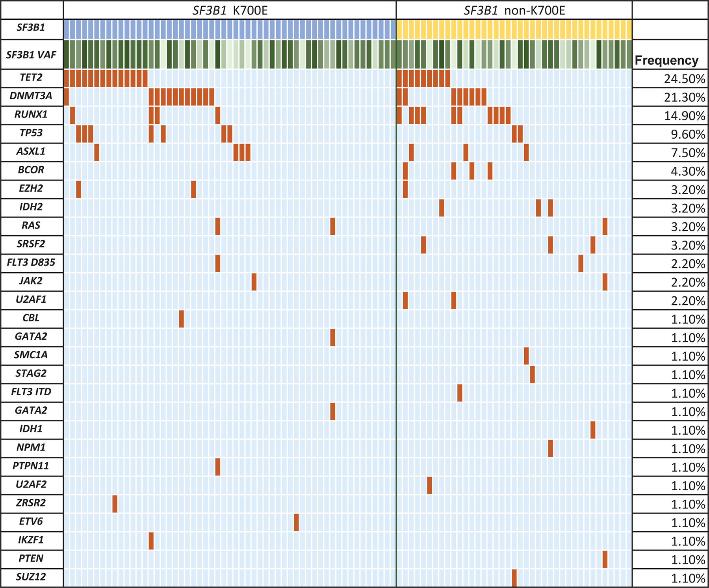This screenshot has height=588, width=709.
Task: Click the 4.30% frequency value
Action: [688, 171]
